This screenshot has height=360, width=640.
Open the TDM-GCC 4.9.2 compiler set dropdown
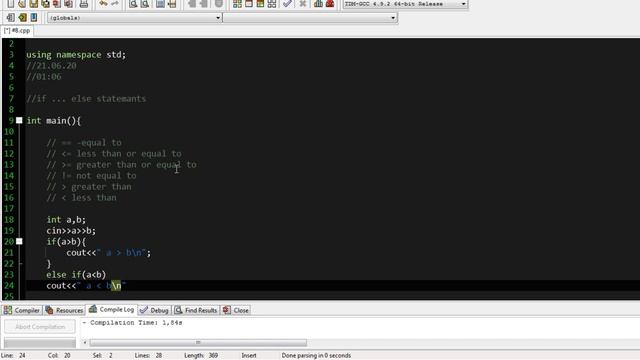[x=405, y=4]
